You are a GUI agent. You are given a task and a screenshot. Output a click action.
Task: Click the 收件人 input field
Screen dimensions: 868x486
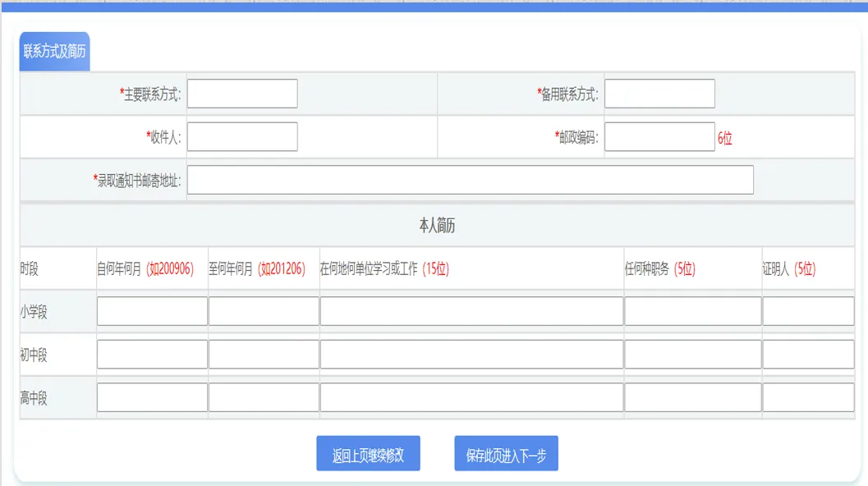coord(241,136)
